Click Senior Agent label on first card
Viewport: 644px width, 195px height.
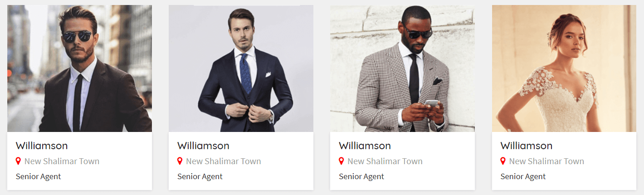tap(39, 176)
